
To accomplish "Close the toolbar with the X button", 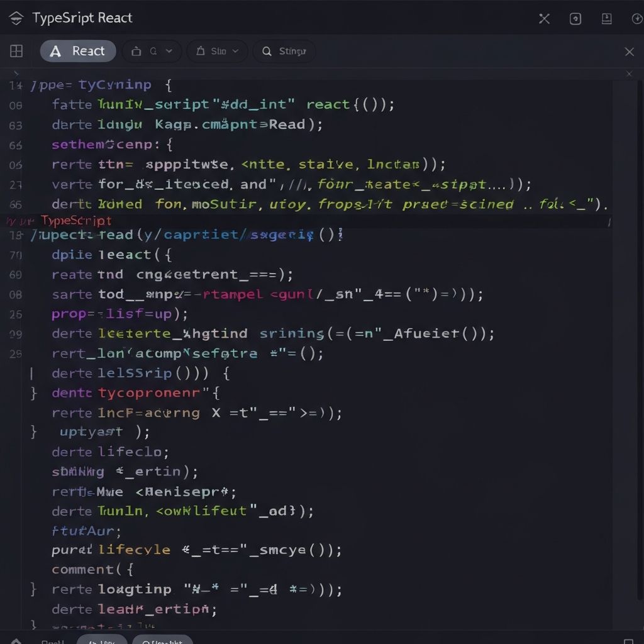I will pyautogui.click(x=629, y=52).
